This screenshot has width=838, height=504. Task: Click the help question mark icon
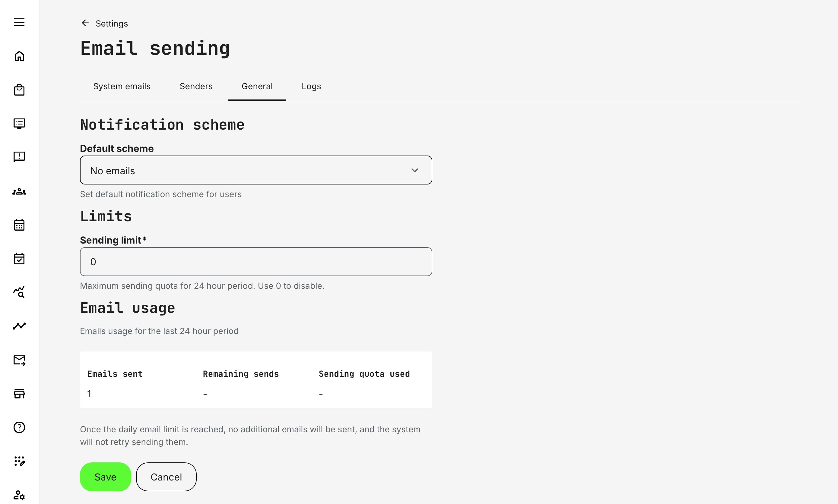[19, 427]
